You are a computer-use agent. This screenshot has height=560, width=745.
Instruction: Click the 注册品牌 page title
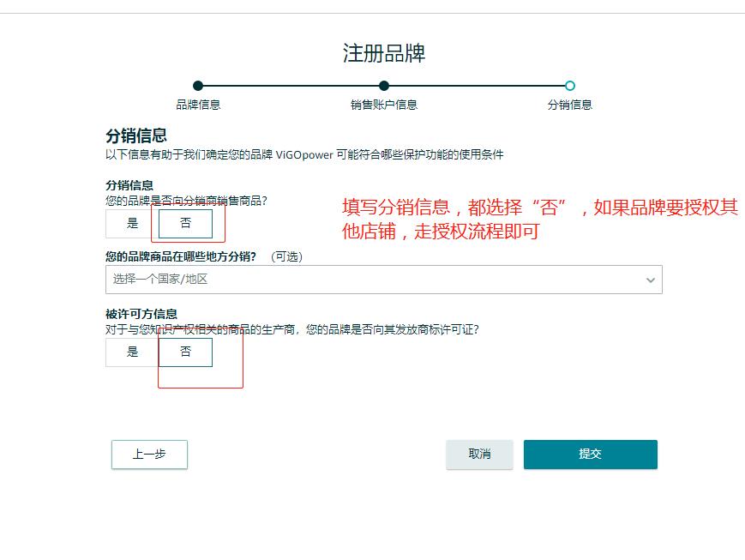[384, 53]
